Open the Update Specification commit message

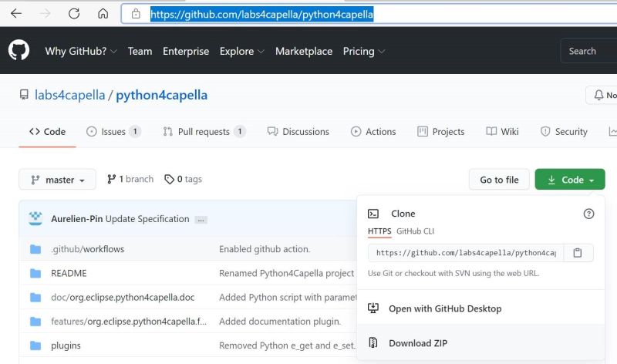coord(147,219)
